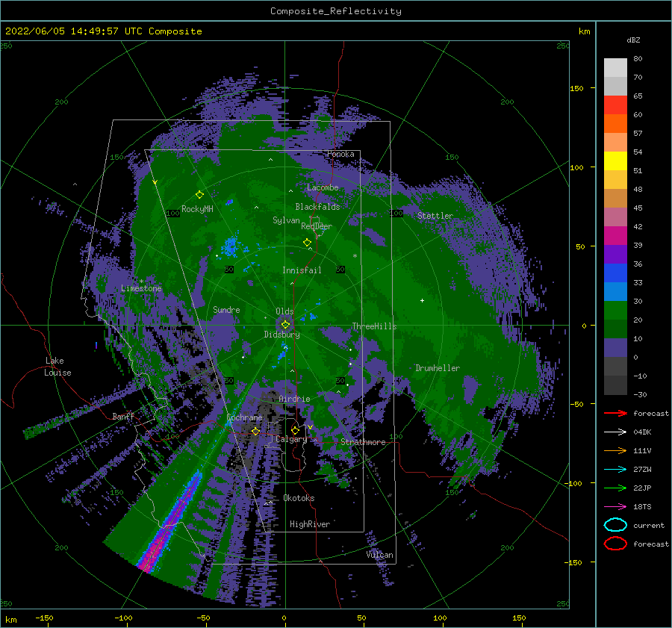Select the Olds map label
The image size is (672, 628).
(284, 311)
